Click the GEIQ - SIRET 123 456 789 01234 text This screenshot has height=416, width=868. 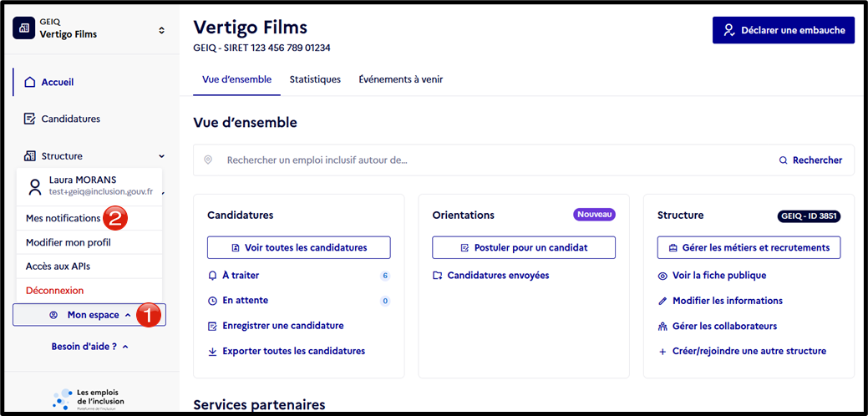point(261,48)
